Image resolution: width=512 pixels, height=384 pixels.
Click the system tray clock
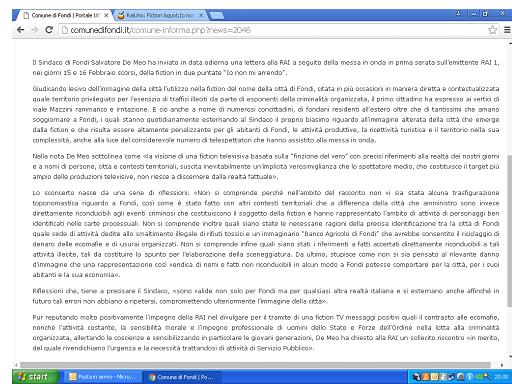click(x=501, y=377)
